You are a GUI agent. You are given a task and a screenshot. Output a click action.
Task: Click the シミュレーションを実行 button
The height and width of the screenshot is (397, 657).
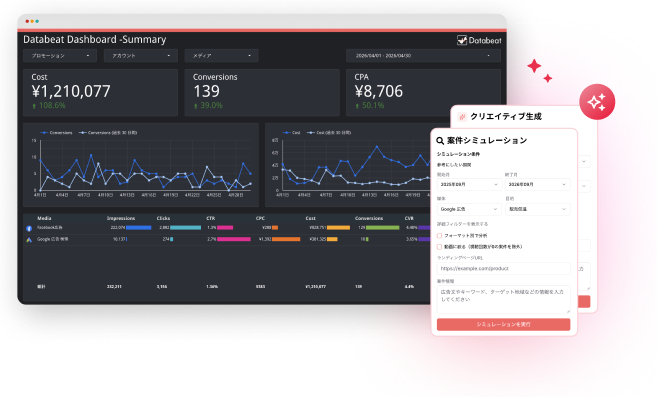point(503,324)
